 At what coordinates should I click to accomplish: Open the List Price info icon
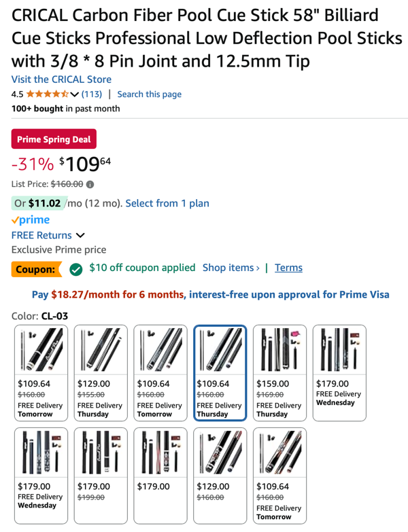(x=90, y=184)
